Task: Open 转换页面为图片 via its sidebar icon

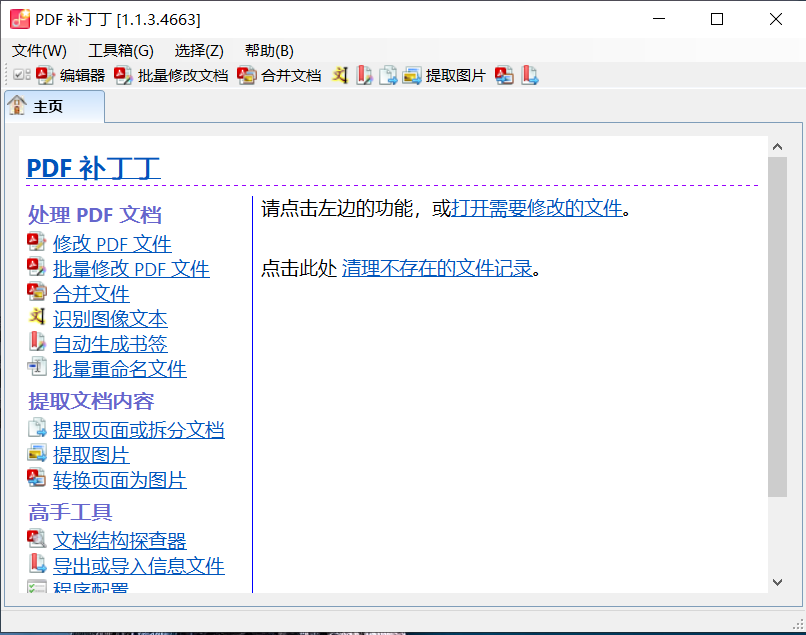Action: point(36,479)
